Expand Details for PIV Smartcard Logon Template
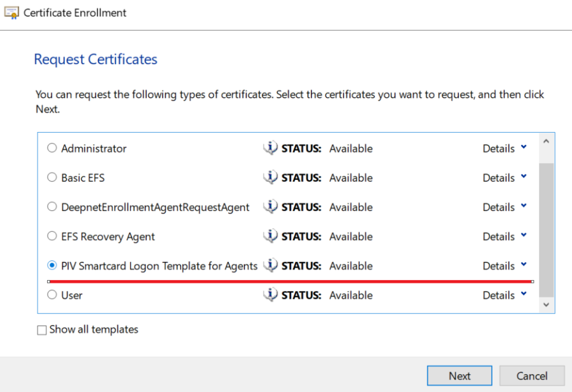Image resolution: width=572 pixels, height=392 pixels. click(505, 266)
